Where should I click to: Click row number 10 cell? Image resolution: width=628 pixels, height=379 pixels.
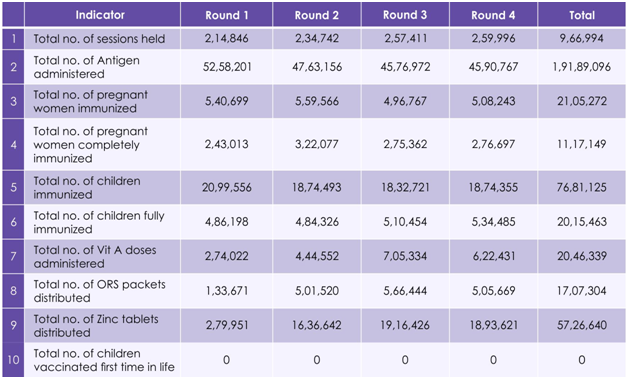13,360
